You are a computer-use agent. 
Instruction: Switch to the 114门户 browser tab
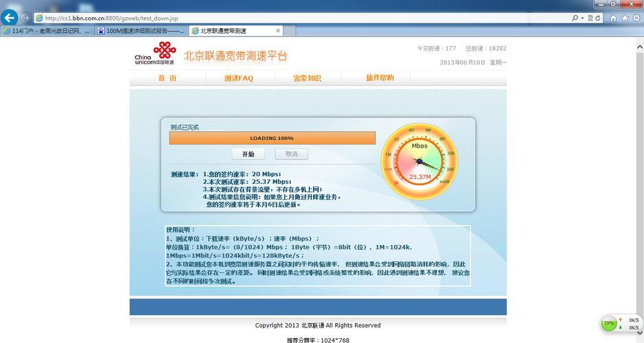[x=47, y=31]
